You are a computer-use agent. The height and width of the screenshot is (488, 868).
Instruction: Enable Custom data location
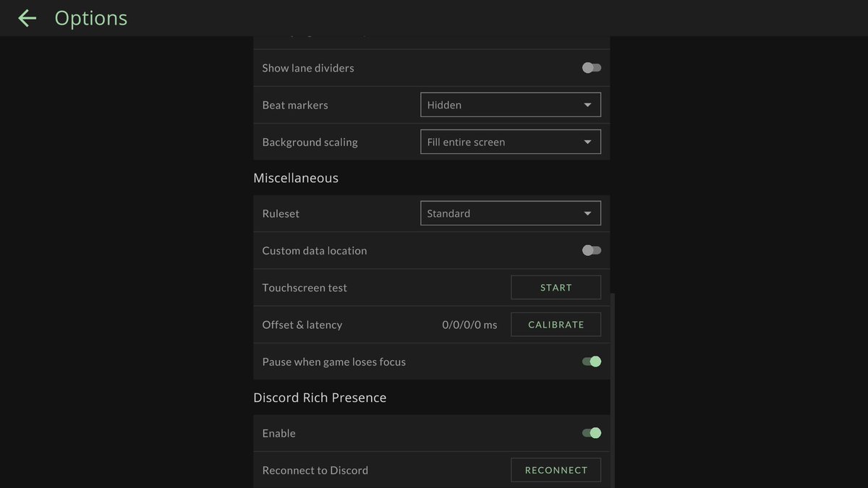591,249
